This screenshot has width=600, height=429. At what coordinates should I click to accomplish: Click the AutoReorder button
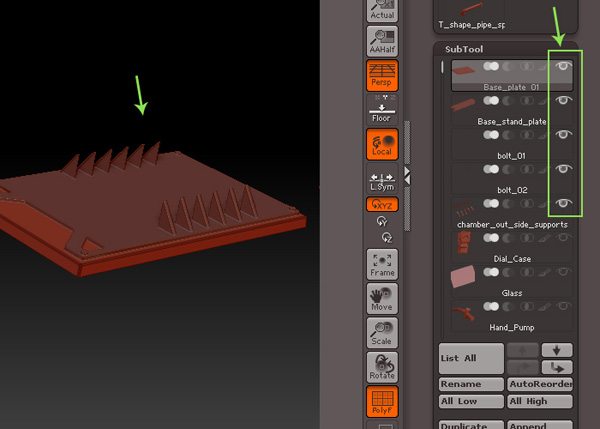click(540, 384)
